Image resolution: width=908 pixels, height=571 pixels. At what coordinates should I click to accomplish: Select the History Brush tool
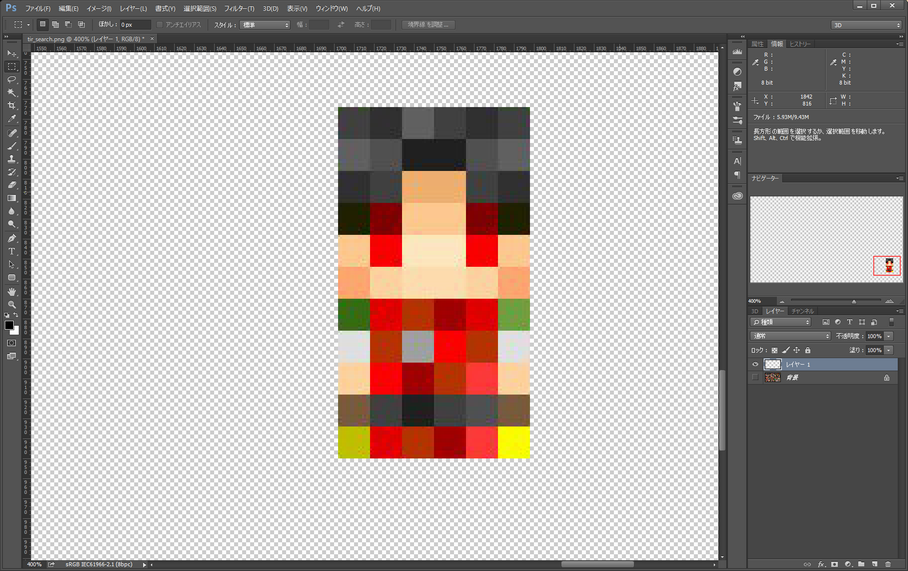[12, 172]
